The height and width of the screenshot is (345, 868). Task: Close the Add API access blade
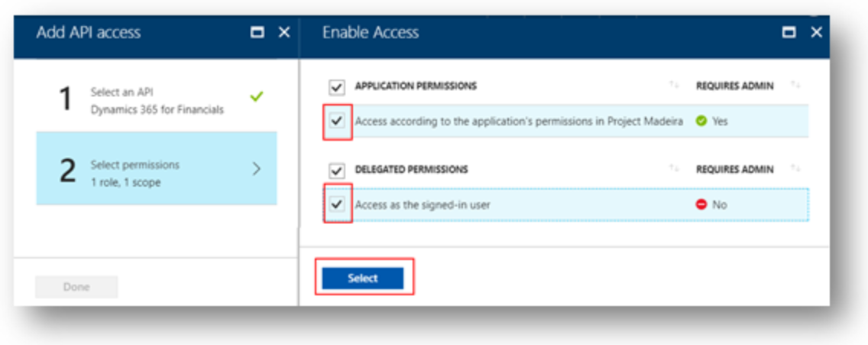tap(284, 33)
